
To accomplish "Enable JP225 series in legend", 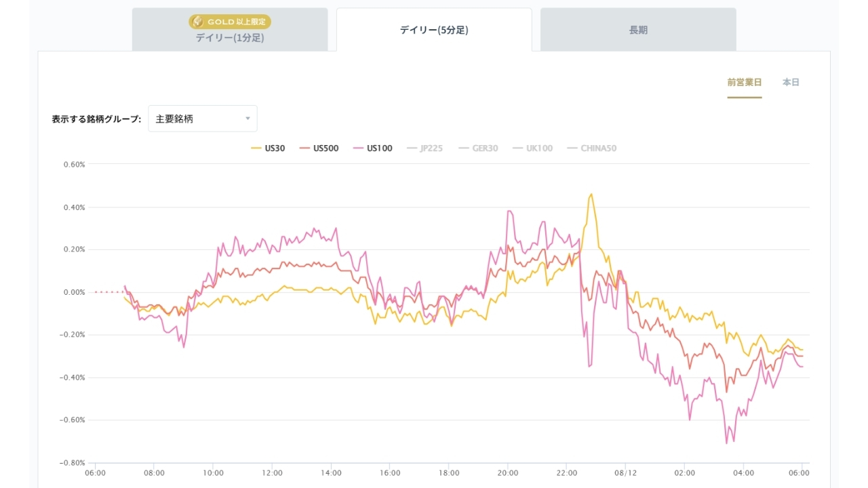I will tap(425, 148).
